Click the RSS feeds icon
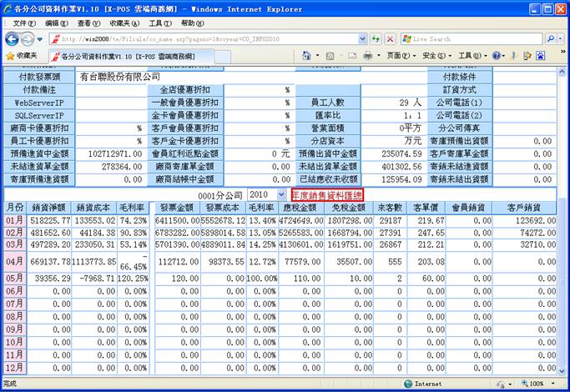The image size is (570, 392). (x=330, y=56)
